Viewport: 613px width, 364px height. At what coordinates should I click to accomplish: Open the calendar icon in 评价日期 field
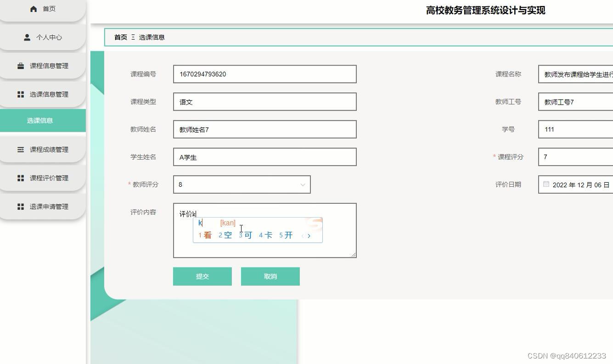click(x=546, y=184)
